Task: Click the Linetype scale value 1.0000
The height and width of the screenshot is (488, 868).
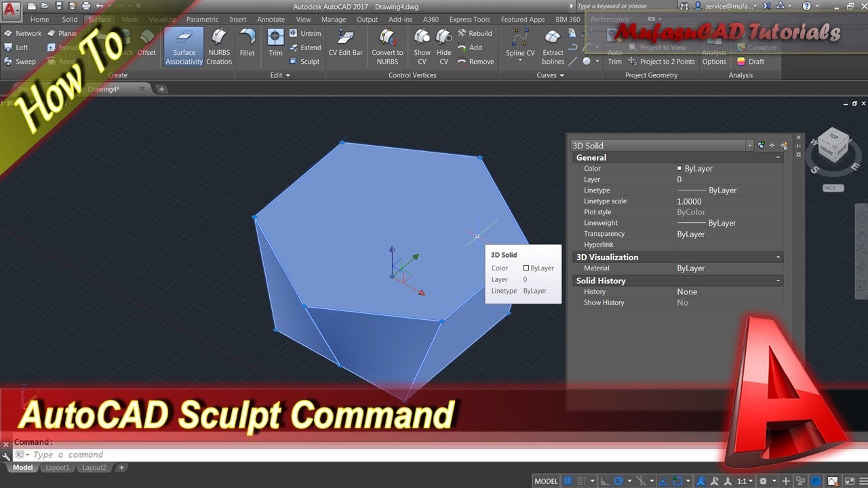Action: [x=729, y=201]
